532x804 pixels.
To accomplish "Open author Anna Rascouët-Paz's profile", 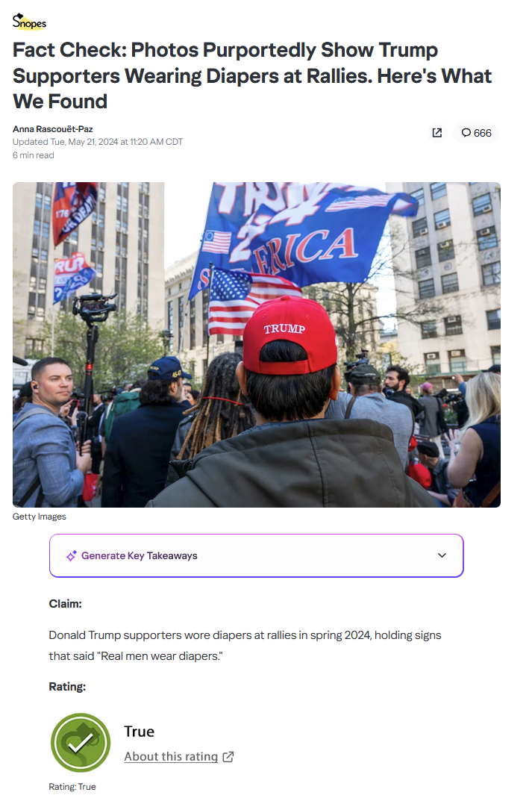I will 53,128.
